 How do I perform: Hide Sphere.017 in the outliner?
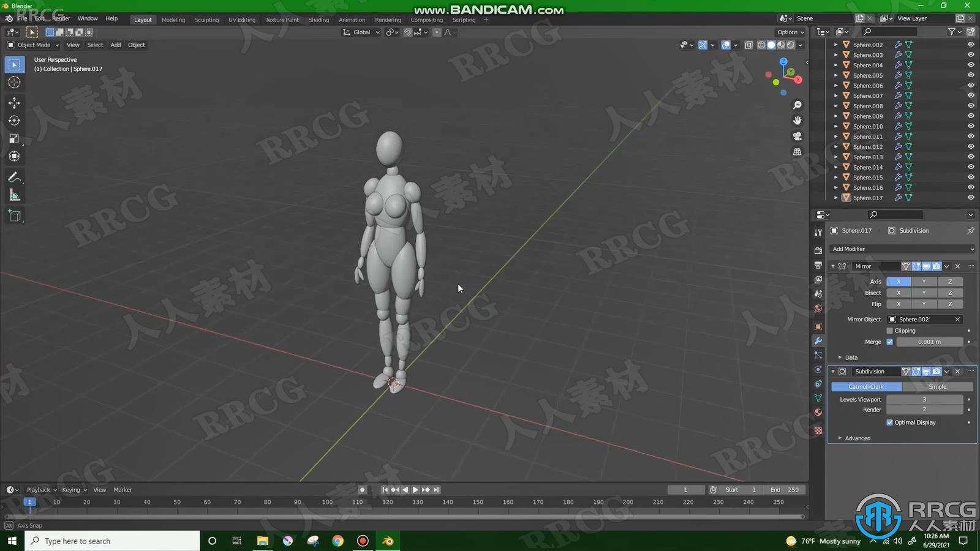click(970, 198)
